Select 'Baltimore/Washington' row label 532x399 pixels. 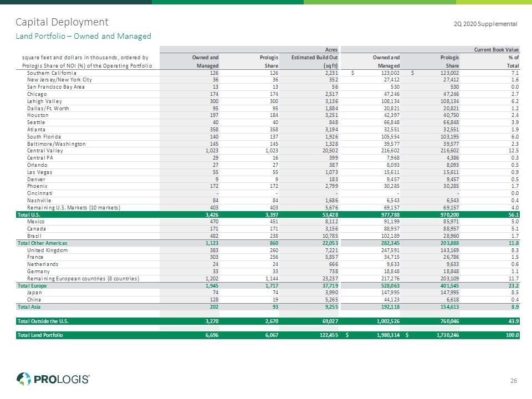click(57, 144)
